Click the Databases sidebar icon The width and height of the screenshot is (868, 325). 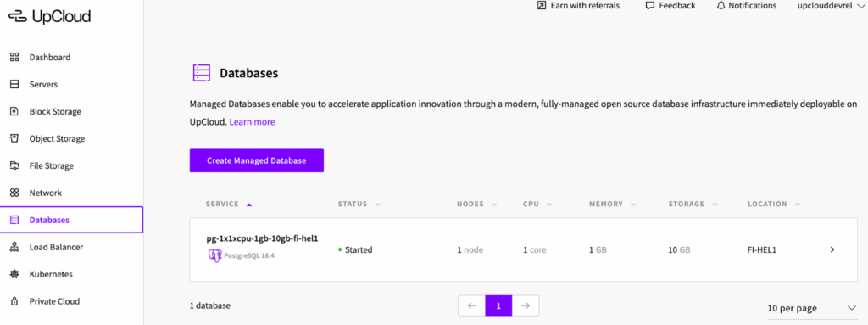pyautogui.click(x=15, y=220)
